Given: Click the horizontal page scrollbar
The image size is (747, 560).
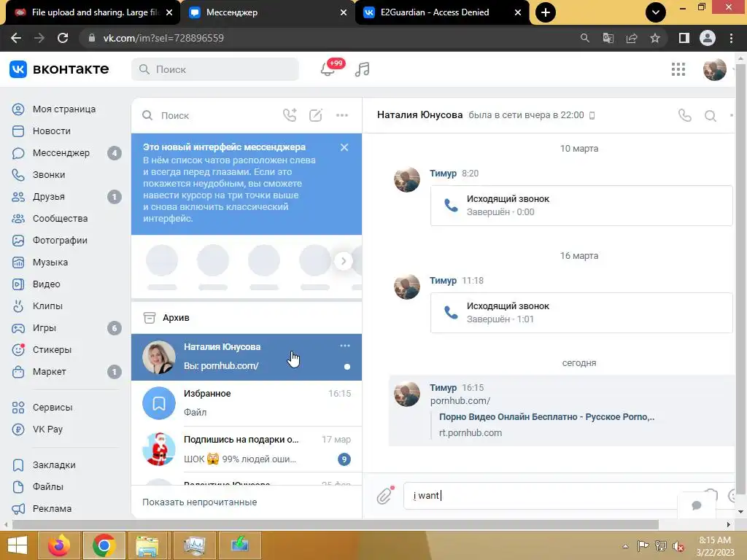Looking at the screenshot, I should 335,524.
